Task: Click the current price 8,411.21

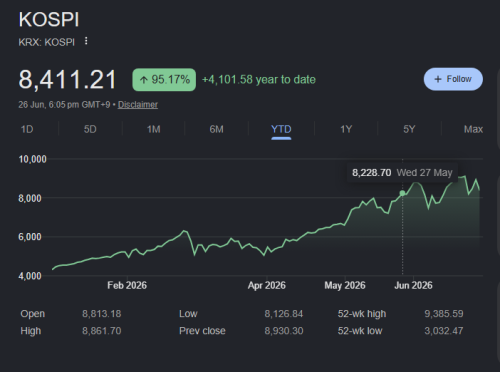Action: click(x=67, y=80)
